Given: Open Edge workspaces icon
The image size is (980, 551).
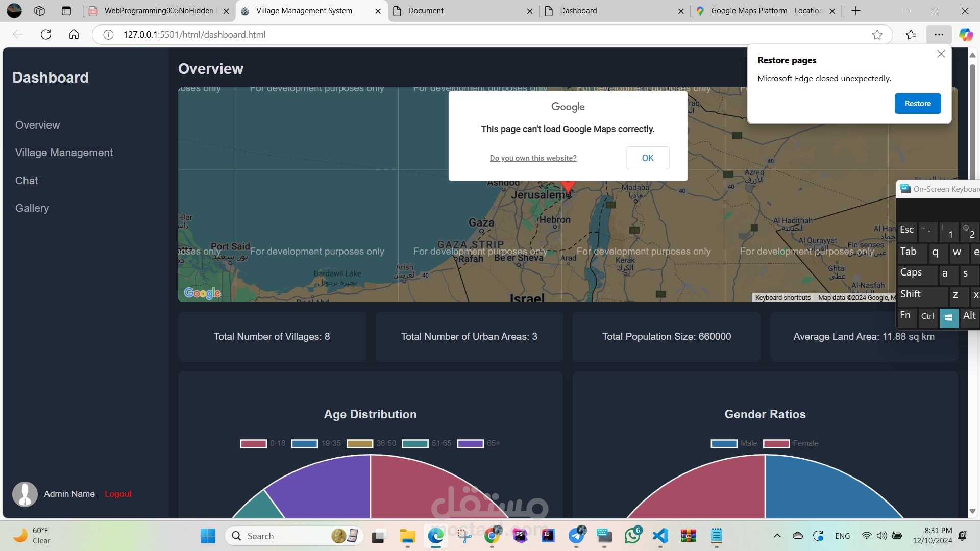Looking at the screenshot, I should pos(39,11).
